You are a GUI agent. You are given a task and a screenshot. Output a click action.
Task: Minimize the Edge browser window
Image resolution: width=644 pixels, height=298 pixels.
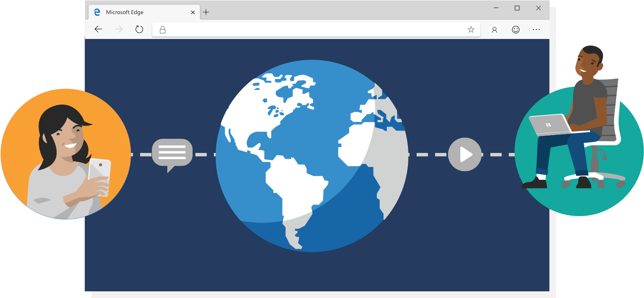click(496, 8)
